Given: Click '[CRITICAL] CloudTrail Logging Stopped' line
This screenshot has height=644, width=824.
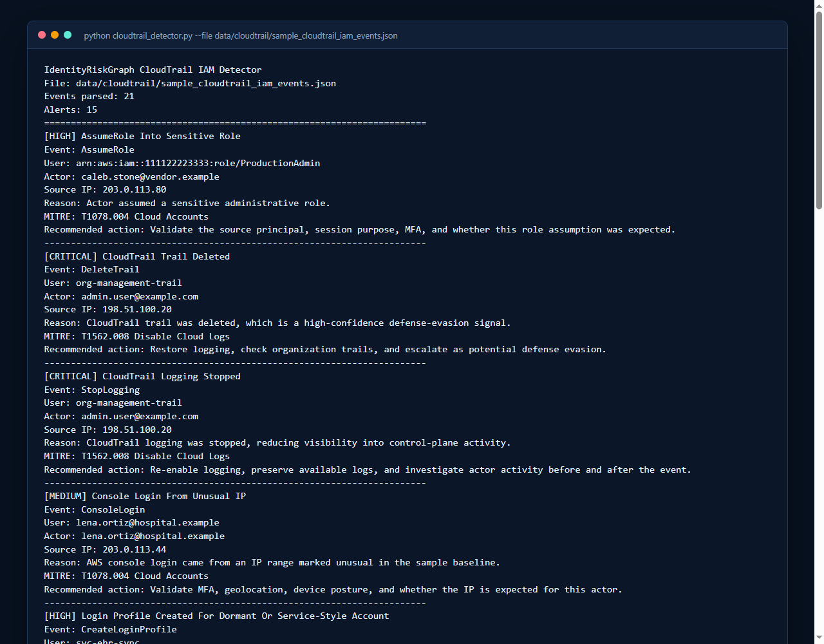Looking at the screenshot, I should pyautogui.click(x=142, y=376).
